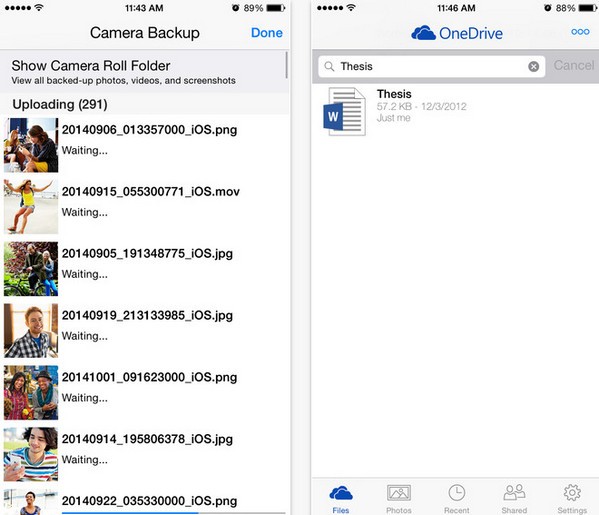
Task: Tap Waiting status under 20140915_055300771_iOS.mov
Action: 85,212
